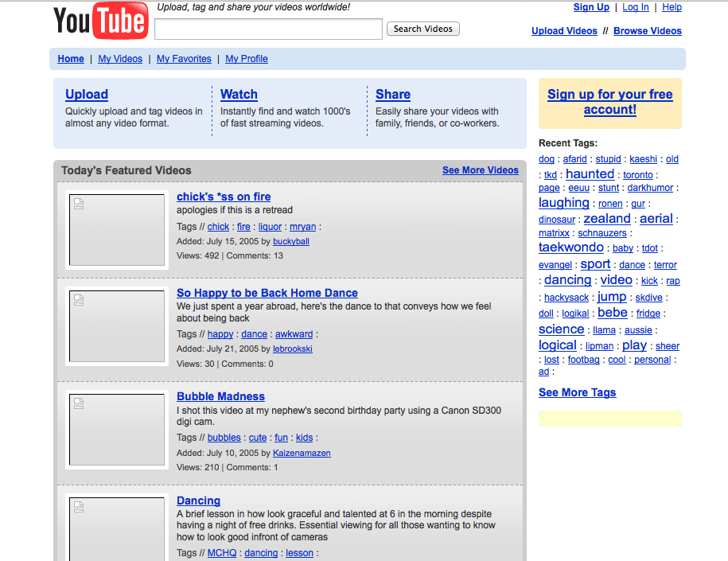
Task: Switch to the Home tab
Action: pos(71,58)
